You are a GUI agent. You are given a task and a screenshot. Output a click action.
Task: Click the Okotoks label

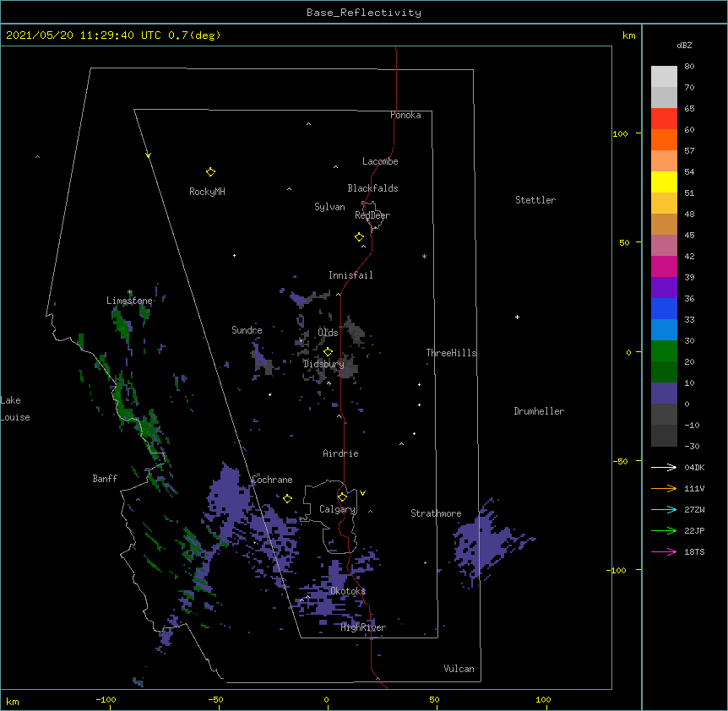pyautogui.click(x=348, y=591)
